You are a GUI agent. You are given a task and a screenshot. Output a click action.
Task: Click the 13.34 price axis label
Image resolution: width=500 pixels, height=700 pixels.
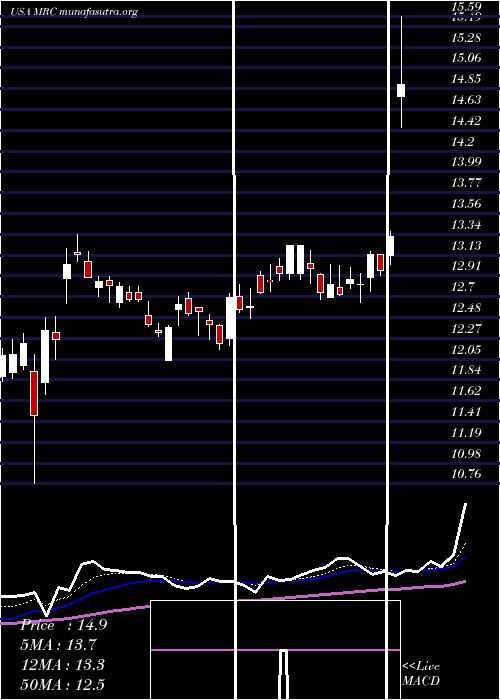466,224
